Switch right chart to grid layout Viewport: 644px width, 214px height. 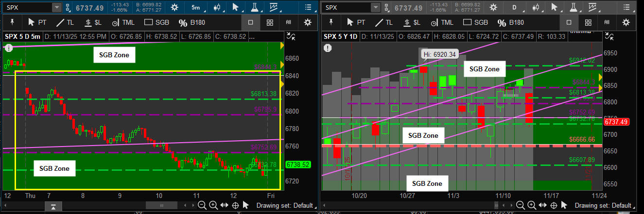click(588, 22)
